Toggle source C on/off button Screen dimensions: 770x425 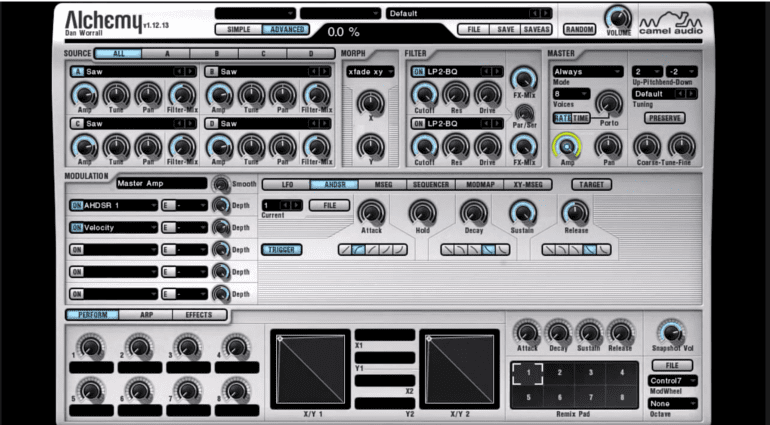coord(77,124)
